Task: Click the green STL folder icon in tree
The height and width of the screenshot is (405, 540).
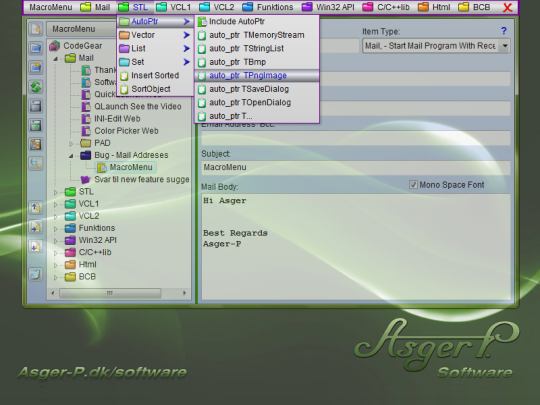Action: [x=70, y=192]
